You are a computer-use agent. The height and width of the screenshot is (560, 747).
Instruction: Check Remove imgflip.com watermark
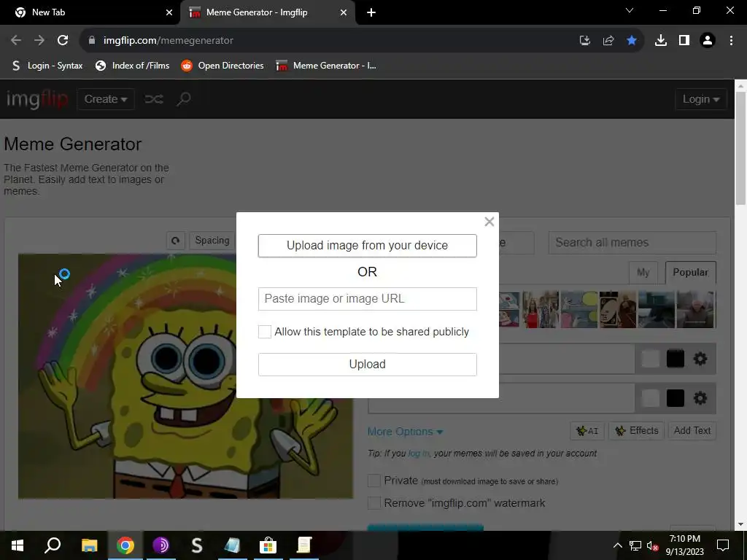pyautogui.click(x=374, y=503)
